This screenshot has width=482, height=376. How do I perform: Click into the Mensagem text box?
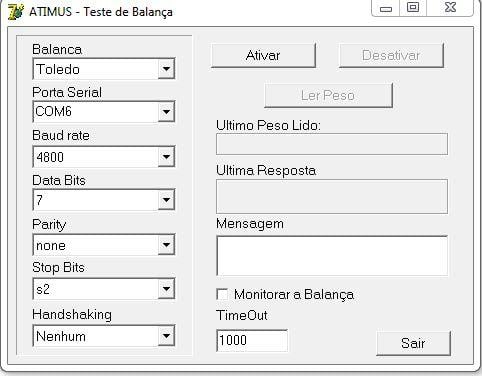pyautogui.click(x=332, y=256)
